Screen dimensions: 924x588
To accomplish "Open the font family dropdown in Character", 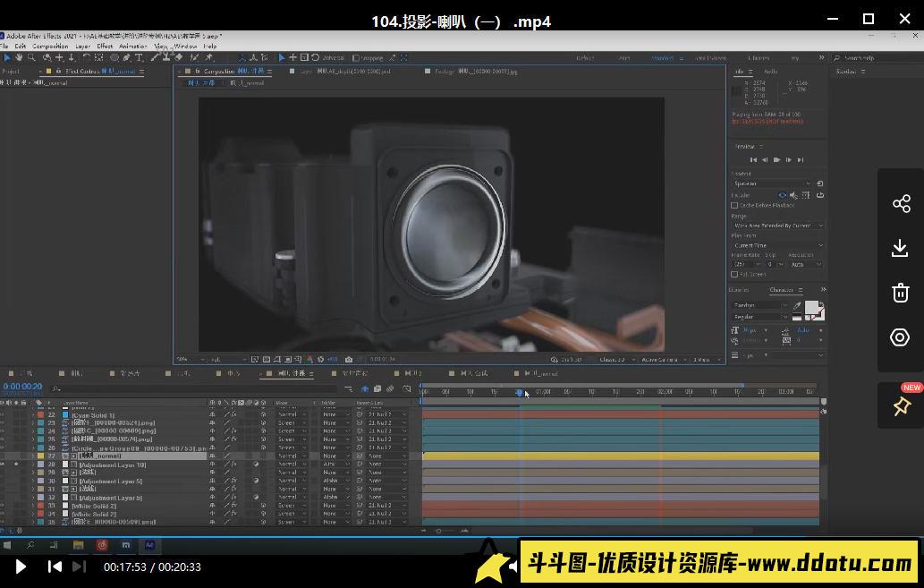I will (x=759, y=305).
